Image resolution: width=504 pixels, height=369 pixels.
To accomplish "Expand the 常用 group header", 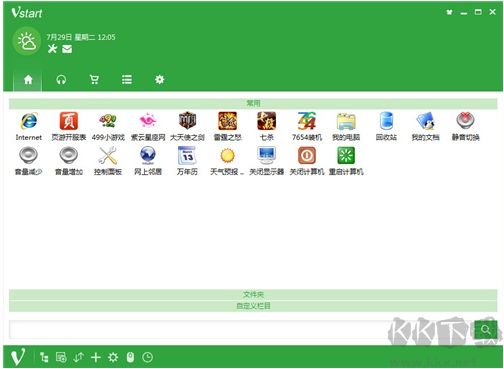I will (253, 103).
